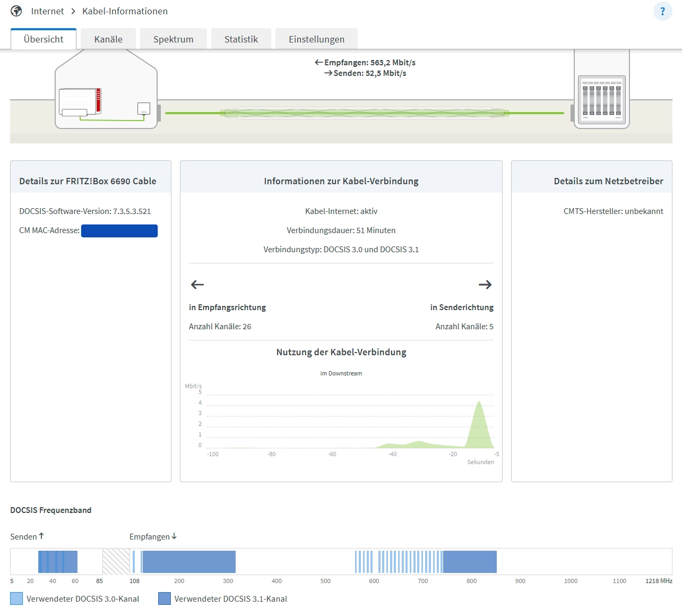
Task: Click the Internet breadcrumb link
Action: click(x=47, y=11)
